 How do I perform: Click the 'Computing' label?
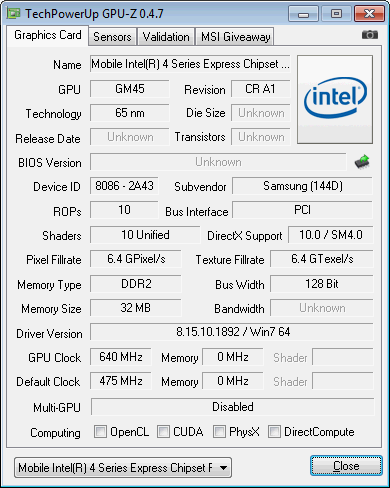coord(55,433)
